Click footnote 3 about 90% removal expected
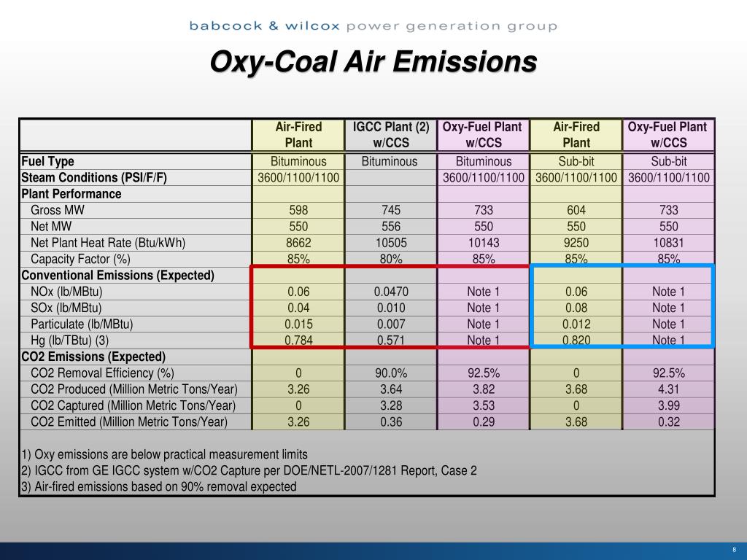Screen dimensions: 747x560 tap(158, 486)
